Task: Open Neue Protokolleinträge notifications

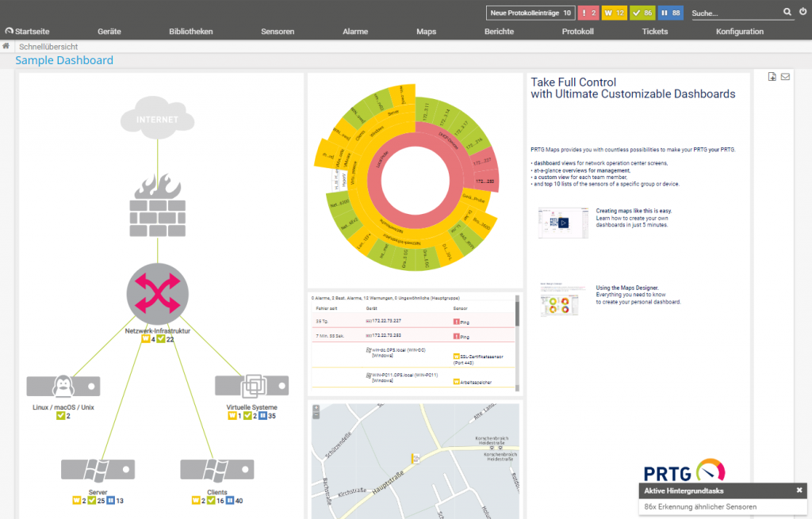Action: pos(530,13)
